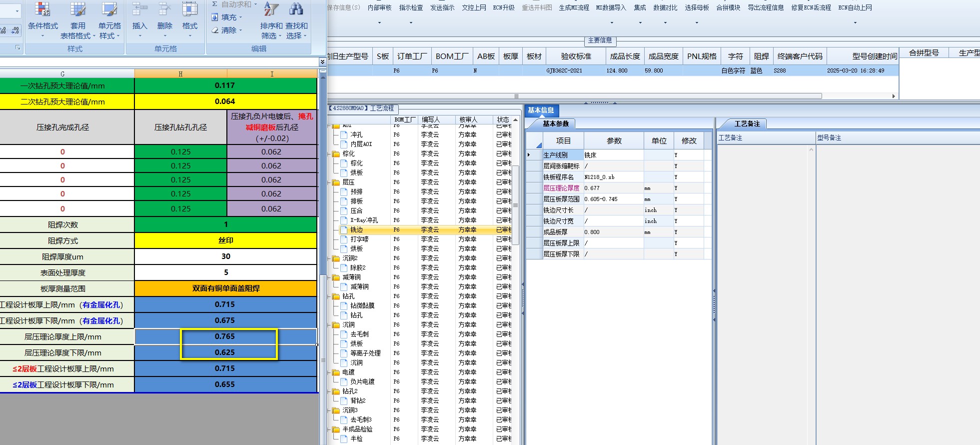
Task: Click column header H in the spreadsheet
Action: click(180, 73)
